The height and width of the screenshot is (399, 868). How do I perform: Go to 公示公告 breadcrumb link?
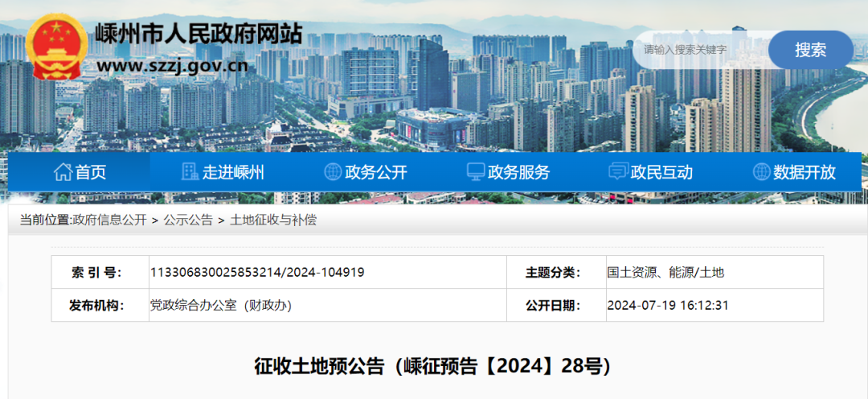click(188, 220)
